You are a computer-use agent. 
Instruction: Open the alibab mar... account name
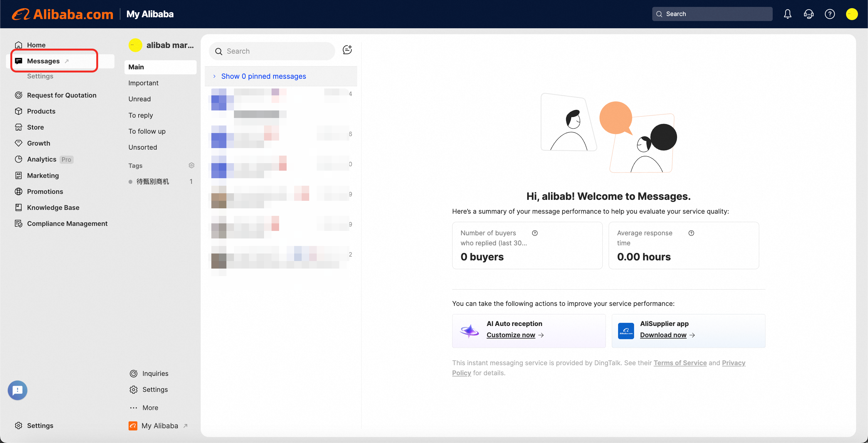(x=170, y=45)
